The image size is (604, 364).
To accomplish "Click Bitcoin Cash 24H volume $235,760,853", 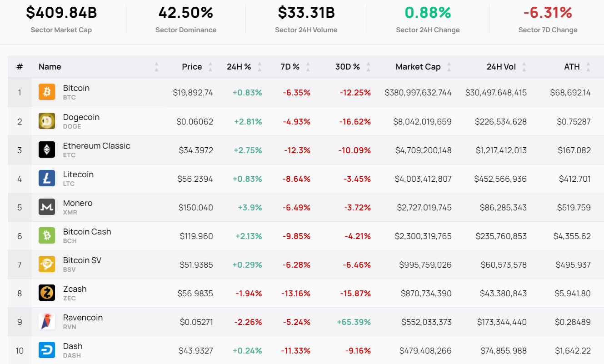I will point(501,236).
